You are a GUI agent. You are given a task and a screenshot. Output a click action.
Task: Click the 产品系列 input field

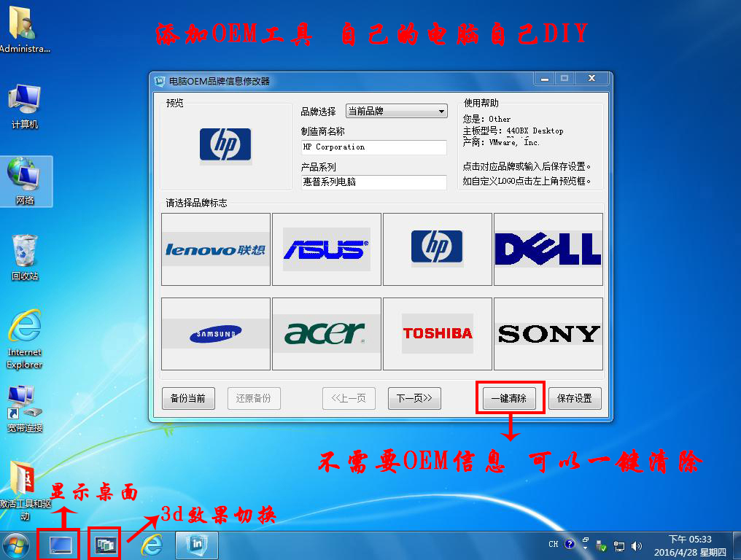374,182
